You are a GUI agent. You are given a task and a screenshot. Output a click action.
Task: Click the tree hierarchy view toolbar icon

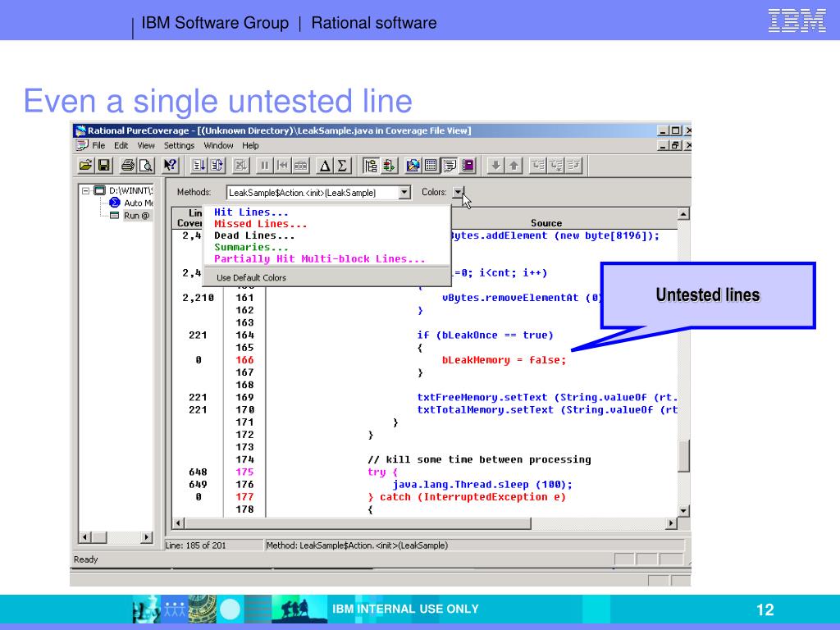point(370,166)
